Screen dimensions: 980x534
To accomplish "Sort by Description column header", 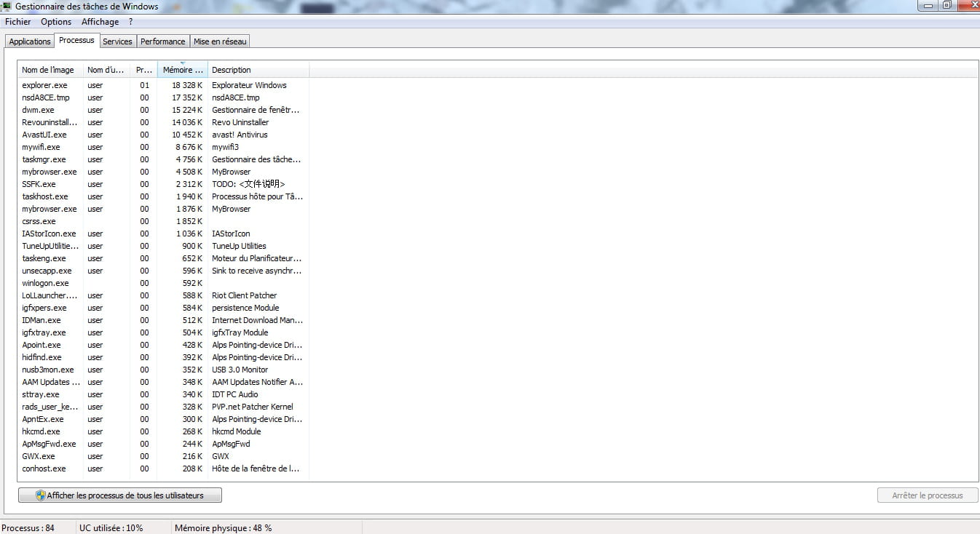I will [x=258, y=70].
